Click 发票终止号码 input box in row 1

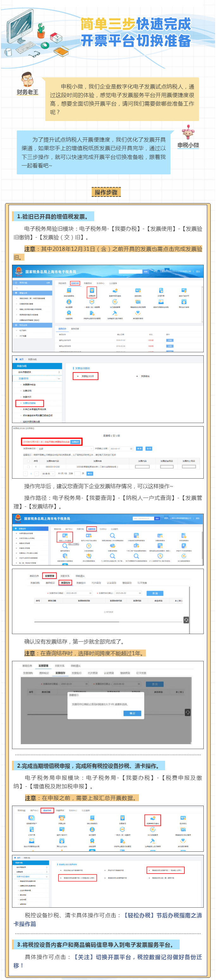tap(189, 467)
